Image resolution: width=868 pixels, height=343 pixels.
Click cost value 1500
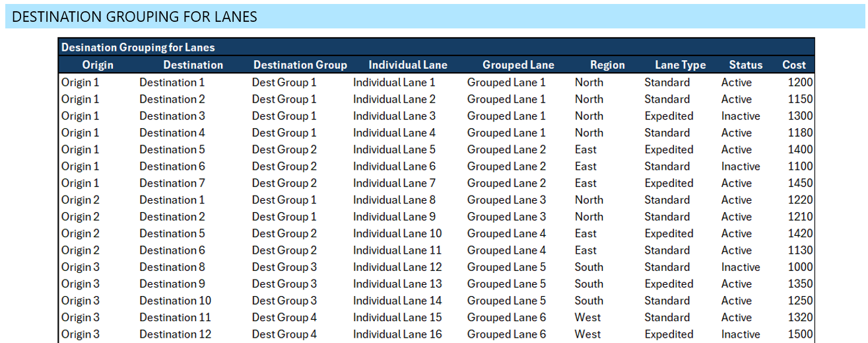pyautogui.click(x=800, y=334)
